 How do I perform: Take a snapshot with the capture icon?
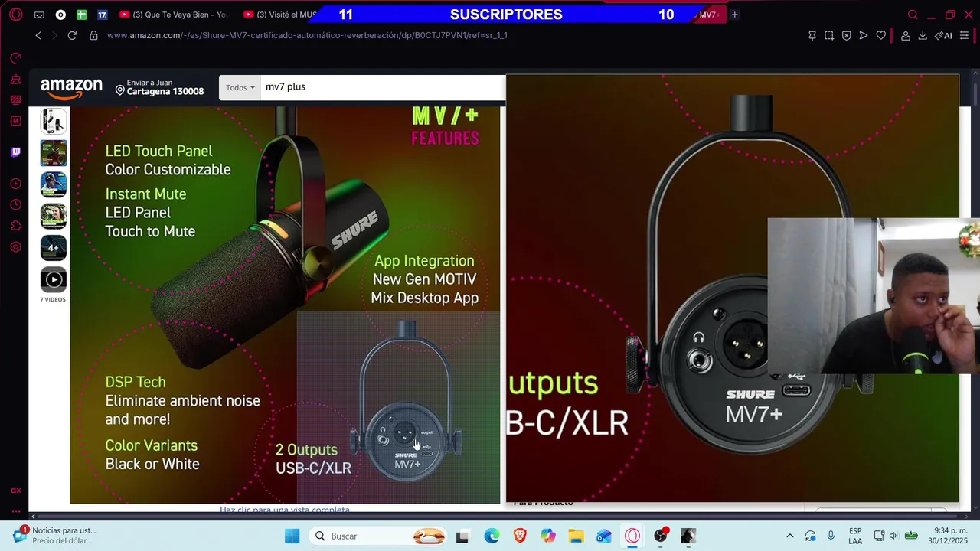(x=829, y=35)
